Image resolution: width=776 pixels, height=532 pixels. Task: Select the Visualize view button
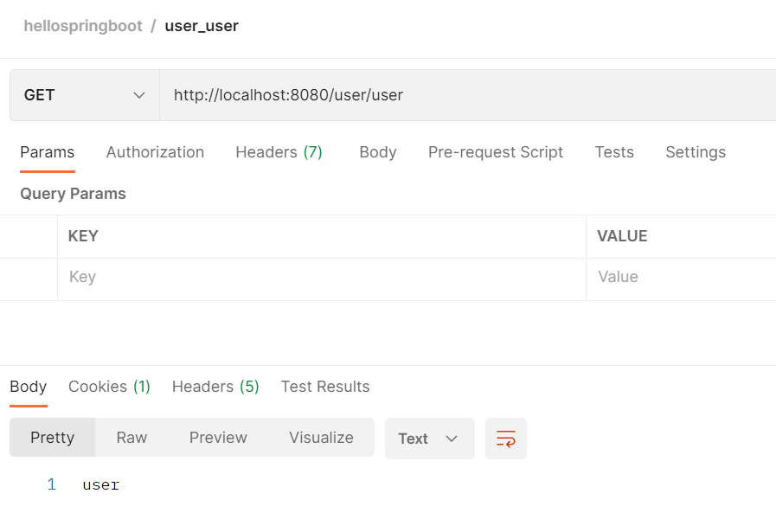321,438
